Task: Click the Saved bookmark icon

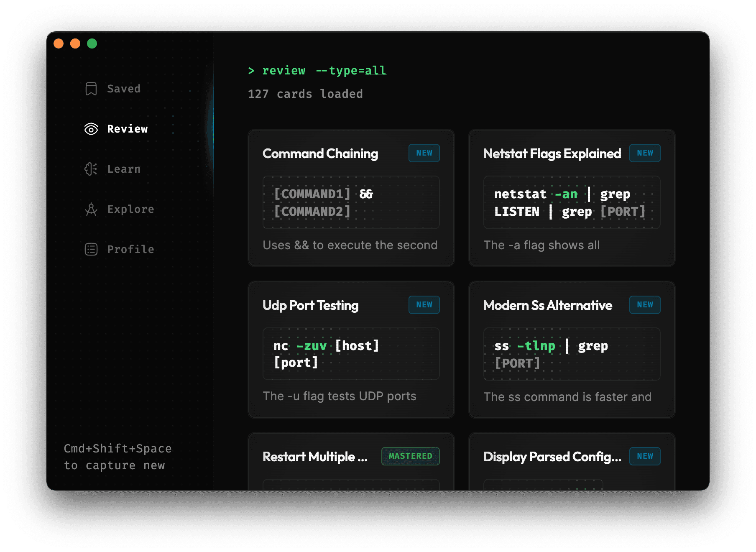Action: pyautogui.click(x=91, y=89)
